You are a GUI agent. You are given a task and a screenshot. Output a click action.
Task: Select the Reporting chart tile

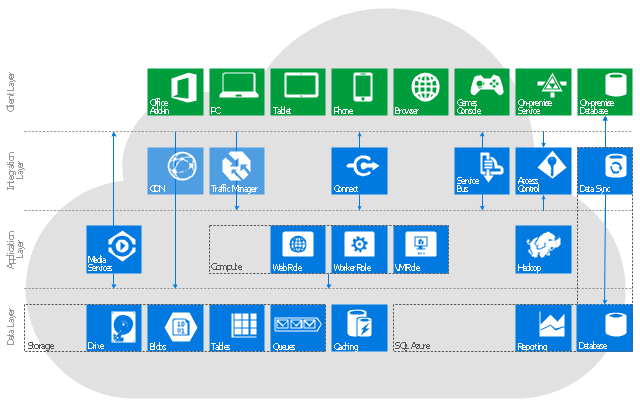(543, 328)
